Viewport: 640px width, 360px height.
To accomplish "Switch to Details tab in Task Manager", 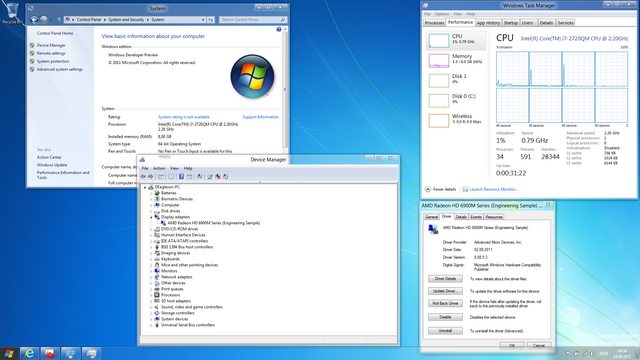I will point(546,23).
